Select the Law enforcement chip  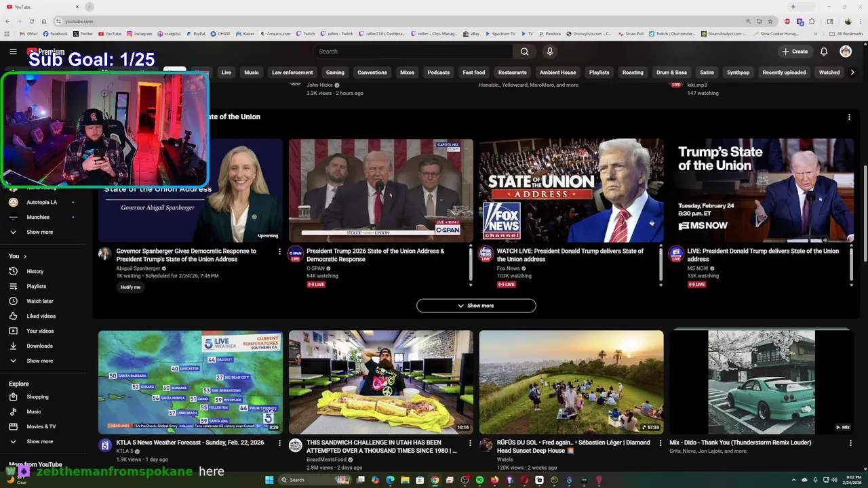click(292, 73)
